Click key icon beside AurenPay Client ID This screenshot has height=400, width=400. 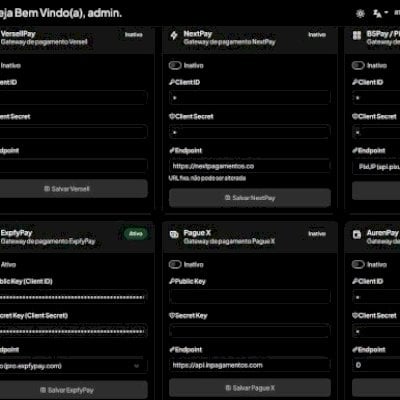355,281
